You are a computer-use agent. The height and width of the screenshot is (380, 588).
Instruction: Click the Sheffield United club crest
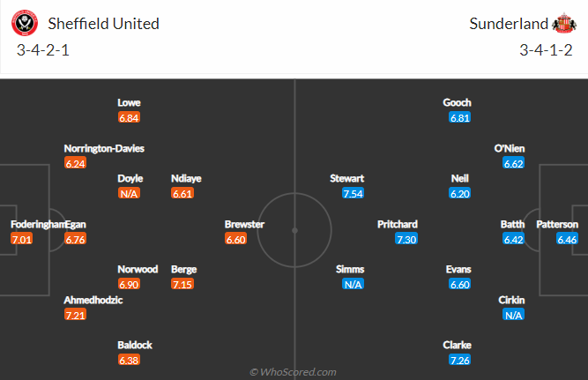25,23
